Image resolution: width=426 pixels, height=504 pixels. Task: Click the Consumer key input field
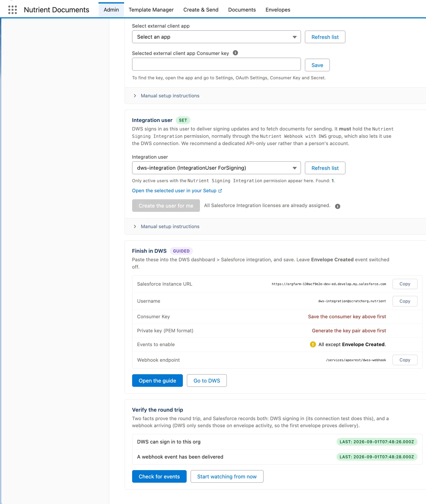216,64
